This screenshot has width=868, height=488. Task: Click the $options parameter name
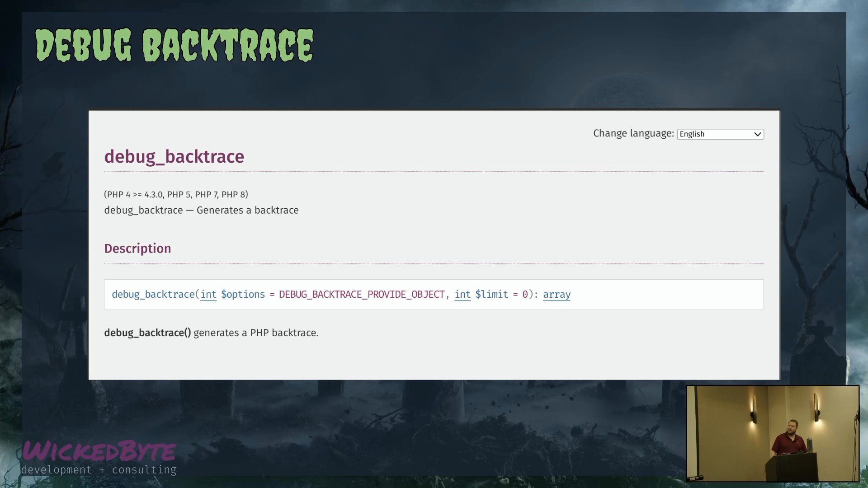243,295
